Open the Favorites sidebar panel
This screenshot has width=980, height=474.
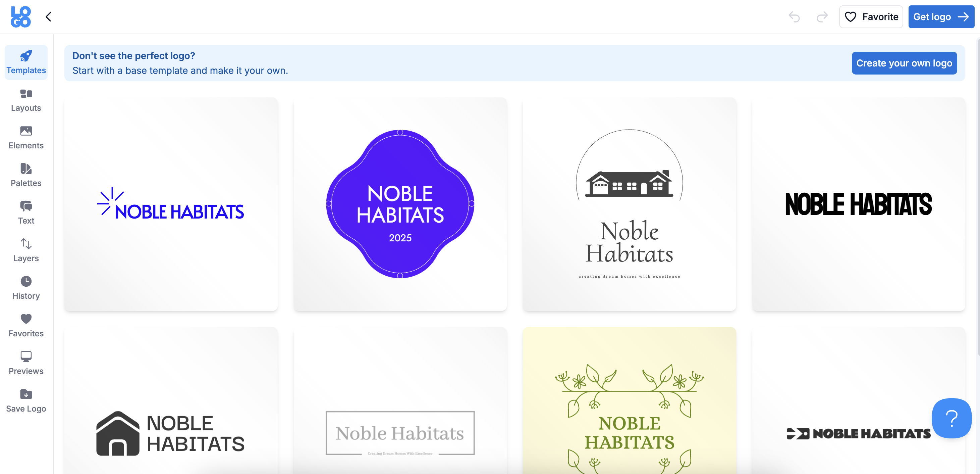click(x=26, y=326)
